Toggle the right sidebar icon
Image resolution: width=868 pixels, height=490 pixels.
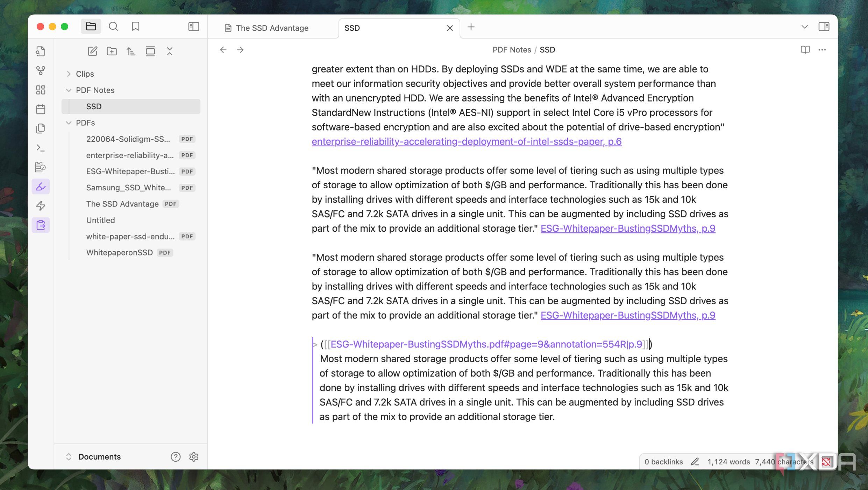click(x=824, y=27)
